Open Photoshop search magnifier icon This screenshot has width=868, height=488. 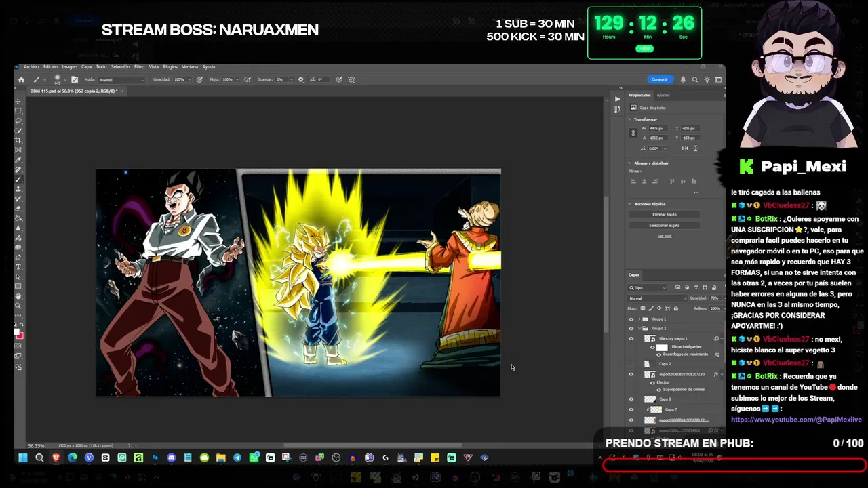[x=694, y=79]
